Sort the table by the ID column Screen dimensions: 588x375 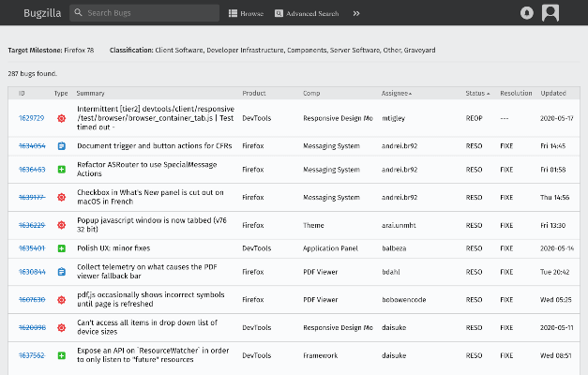tap(22, 93)
